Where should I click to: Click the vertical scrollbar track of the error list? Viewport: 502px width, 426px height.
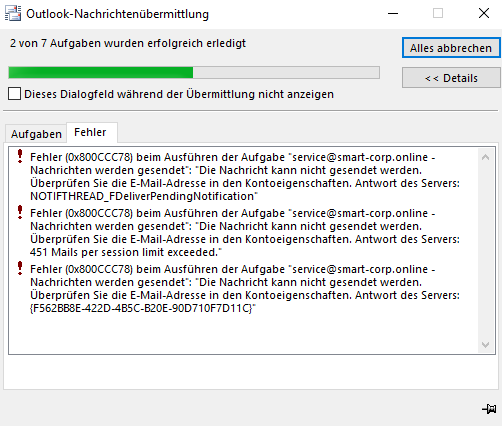tap(486, 250)
